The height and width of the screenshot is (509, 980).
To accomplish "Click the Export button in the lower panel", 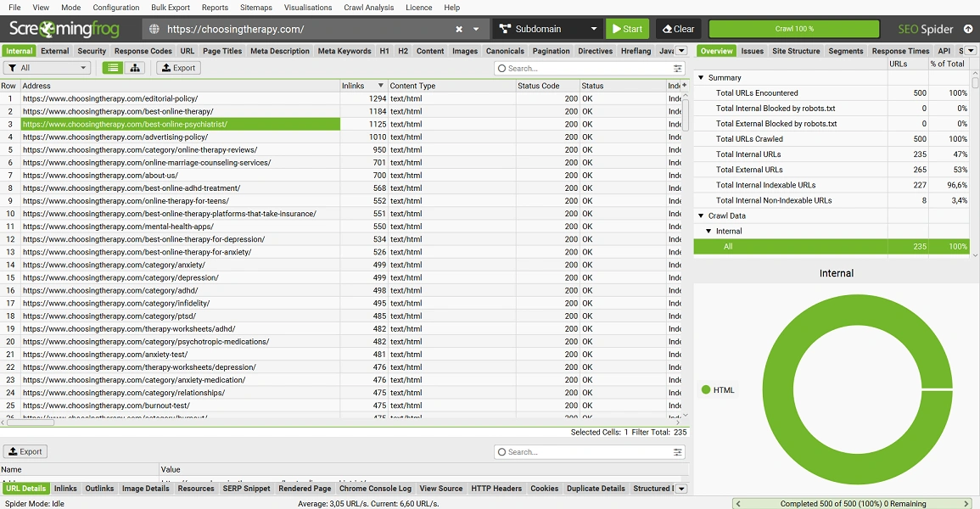I will point(25,451).
